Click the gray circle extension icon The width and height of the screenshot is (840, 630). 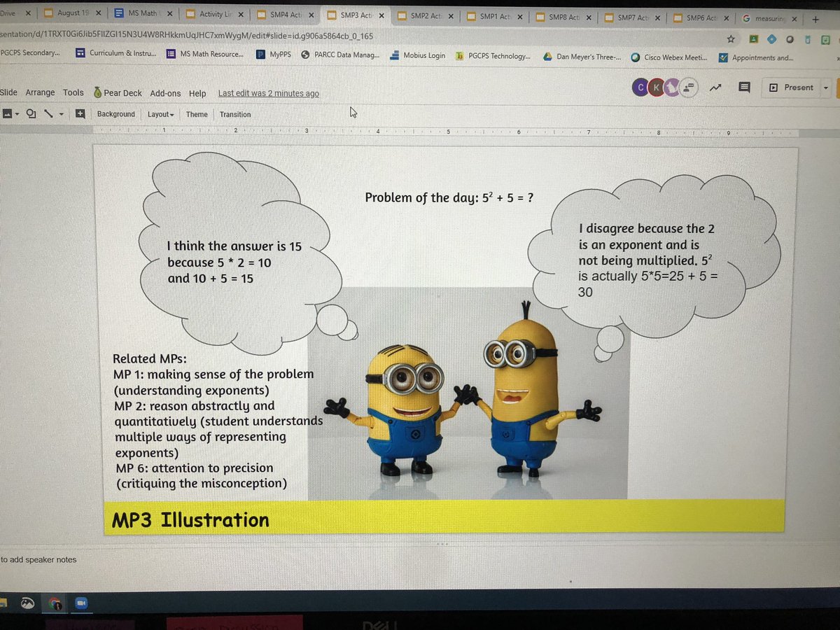pos(790,40)
